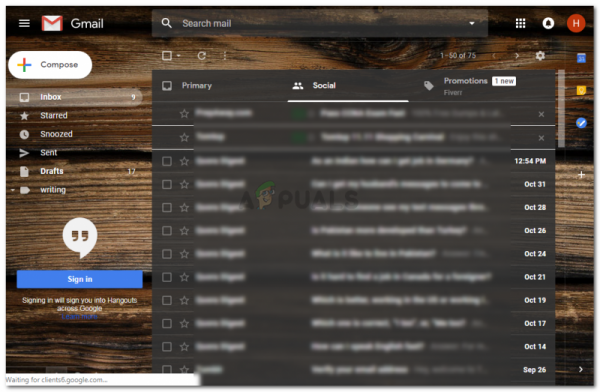Image resolution: width=600 pixels, height=392 pixels.
Task: Click into the Search mail field
Action: tap(320, 23)
